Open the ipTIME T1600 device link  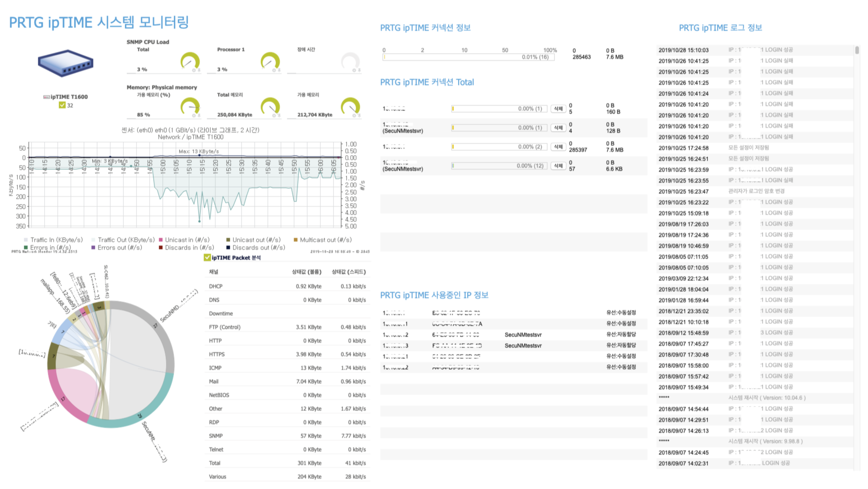(69, 97)
